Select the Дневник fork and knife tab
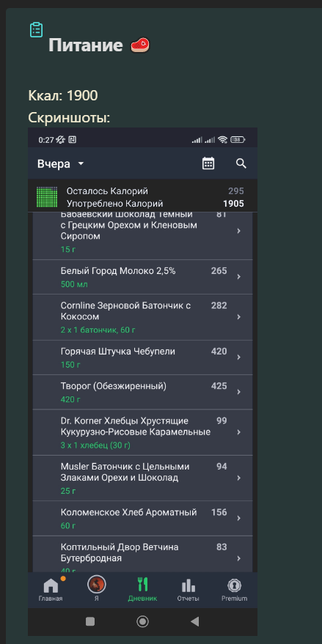The image size is (322, 644). coord(142,585)
